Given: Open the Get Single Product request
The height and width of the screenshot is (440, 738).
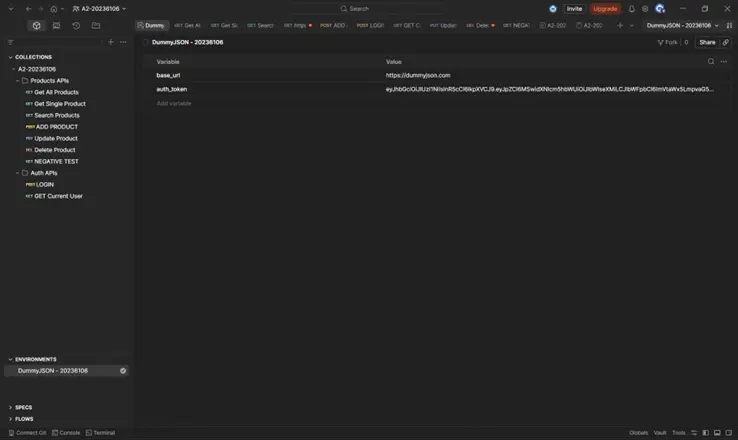Looking at the screenshot, I should tap(60, 104).
